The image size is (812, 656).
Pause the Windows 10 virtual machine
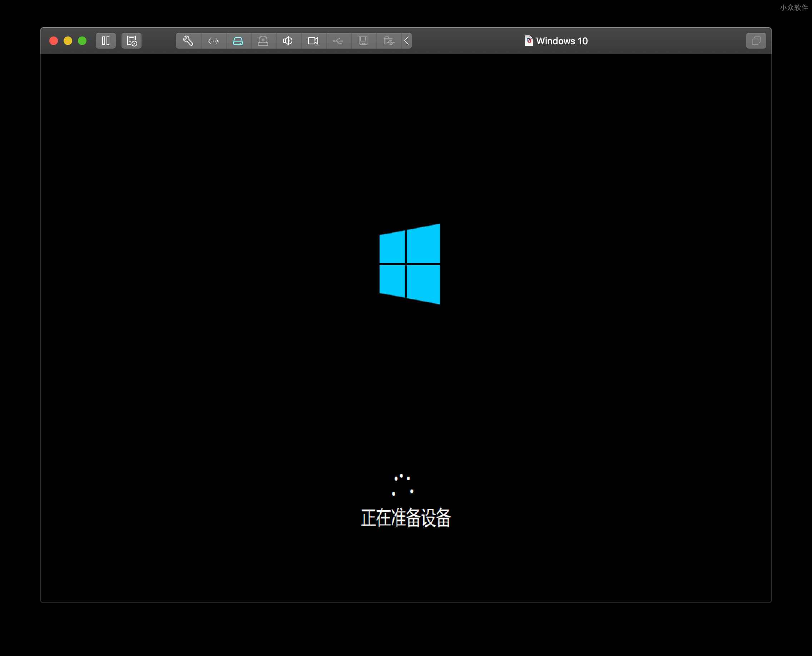[x=105, y=41]
